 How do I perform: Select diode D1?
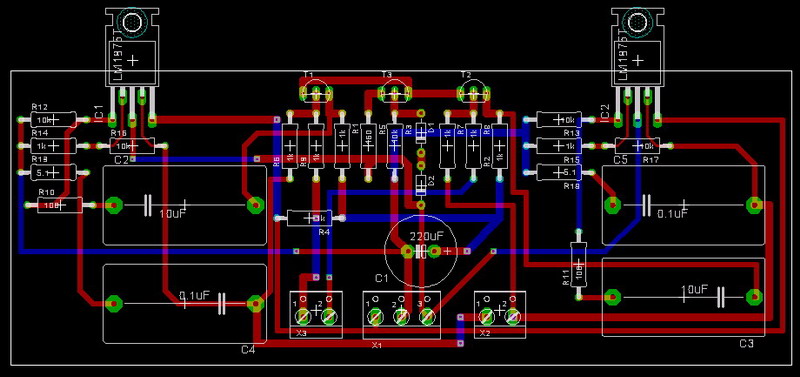[421, 132]
